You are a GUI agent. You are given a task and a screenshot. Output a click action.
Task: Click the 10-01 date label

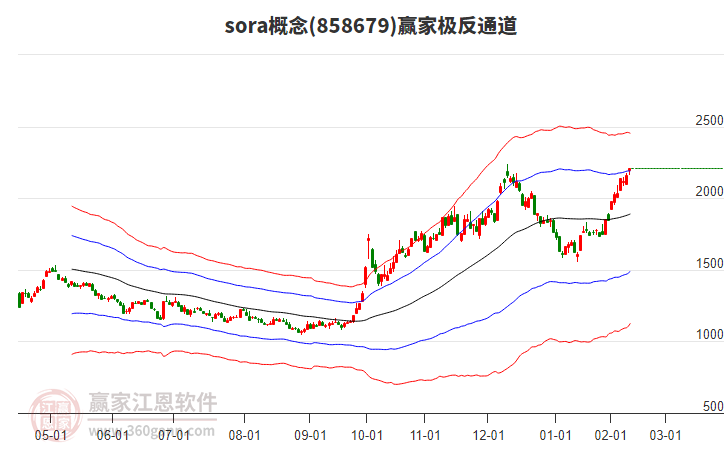(367, 435)
